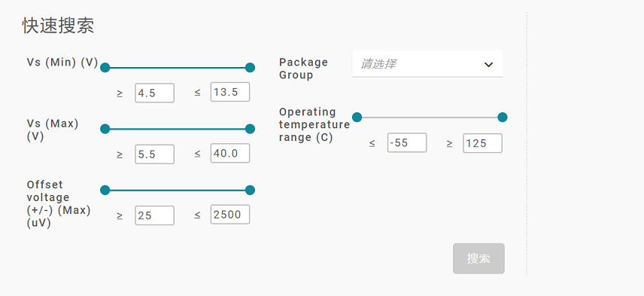Screen dimensions: 644x296
Task: Click Offset voltage maximum field 2500
Action: pyautogui.click(x=230, y=215)
